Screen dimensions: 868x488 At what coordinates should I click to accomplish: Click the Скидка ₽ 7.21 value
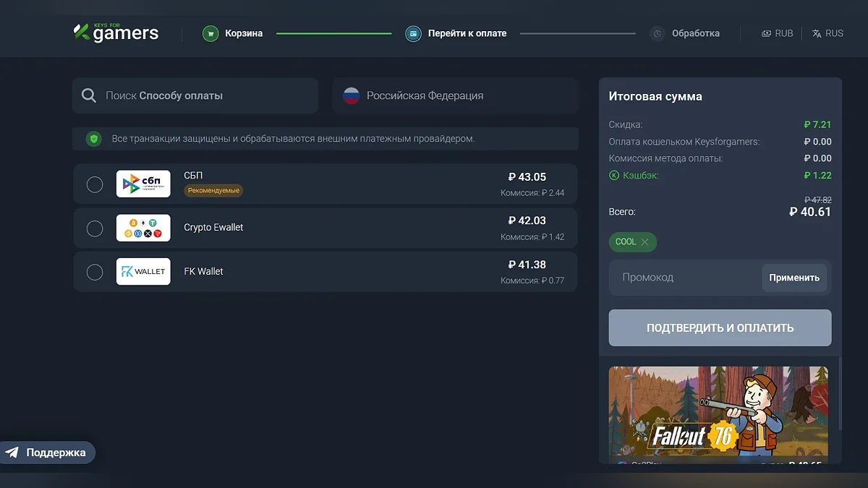point(817,124)
